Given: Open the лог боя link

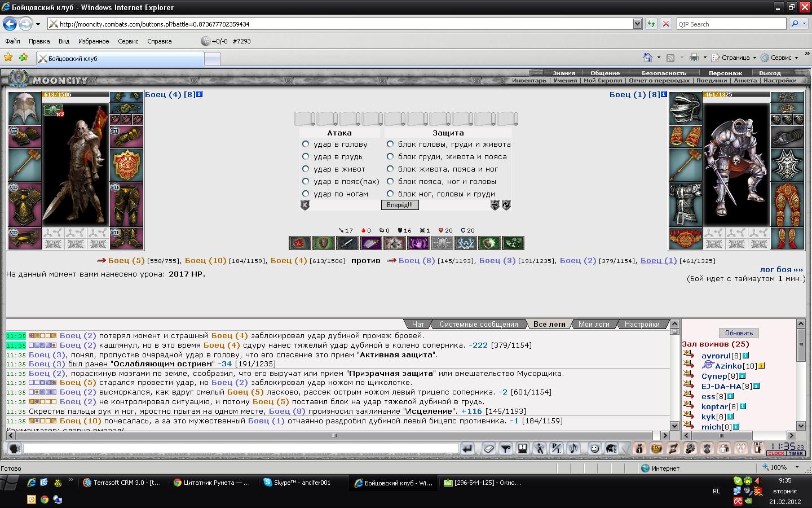Looking at the screenshot, I should click(782, 269).
